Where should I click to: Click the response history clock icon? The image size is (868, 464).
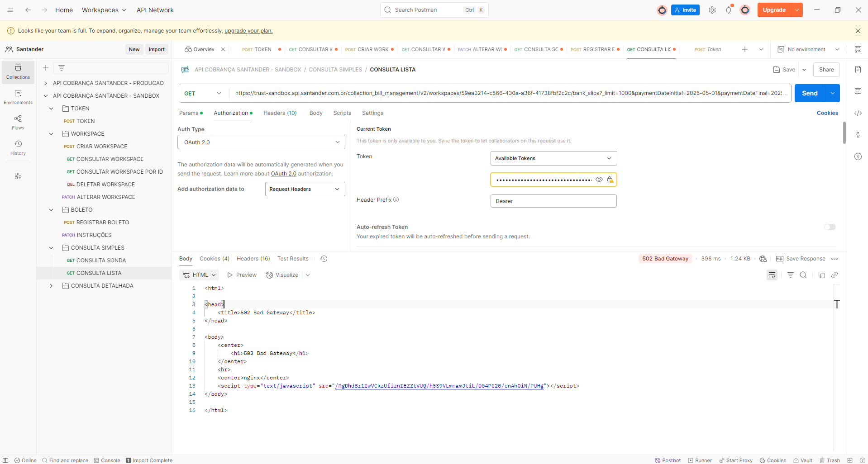click(324, 259)
